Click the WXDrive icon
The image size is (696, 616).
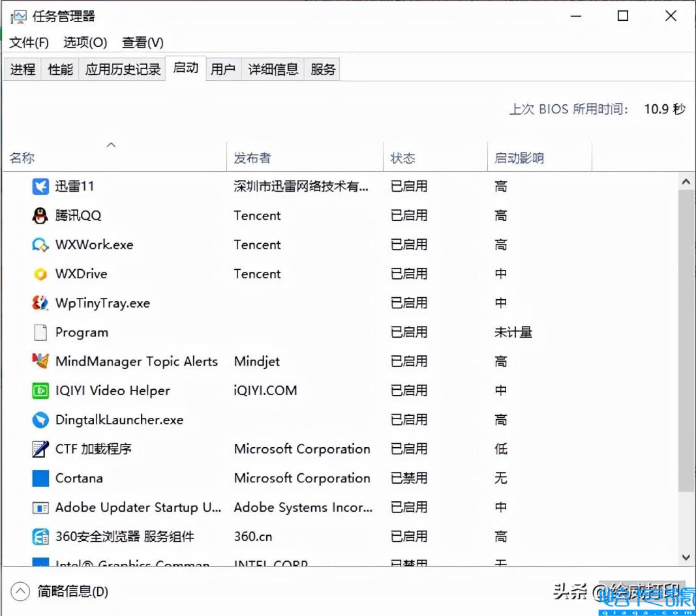40,274
